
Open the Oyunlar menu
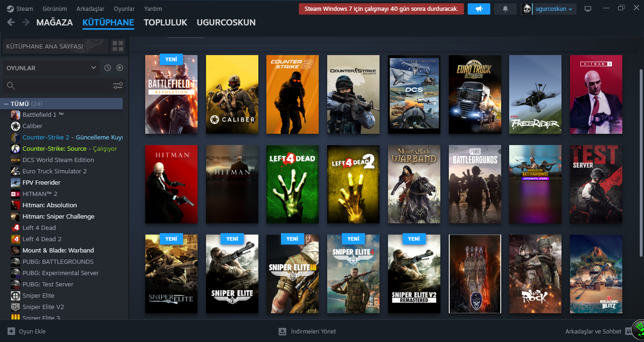click(x=124, y=9)
